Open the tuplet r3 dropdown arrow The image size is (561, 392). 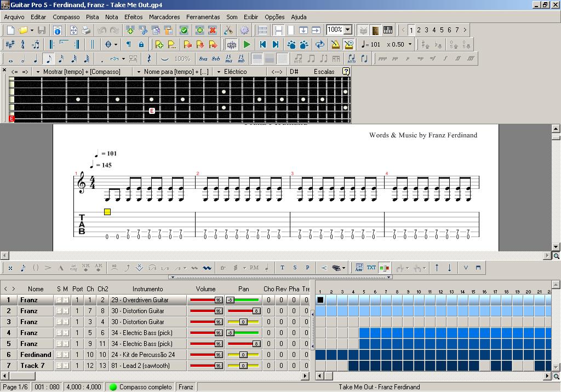123,59
